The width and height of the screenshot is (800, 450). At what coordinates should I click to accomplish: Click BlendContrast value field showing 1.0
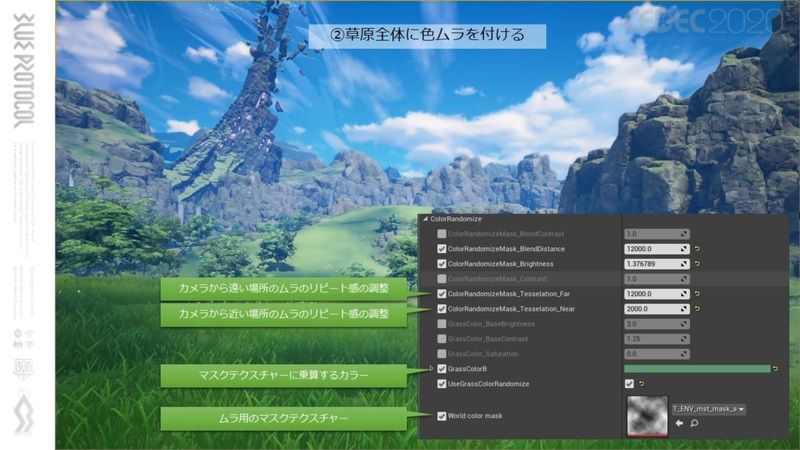[657, 234]
